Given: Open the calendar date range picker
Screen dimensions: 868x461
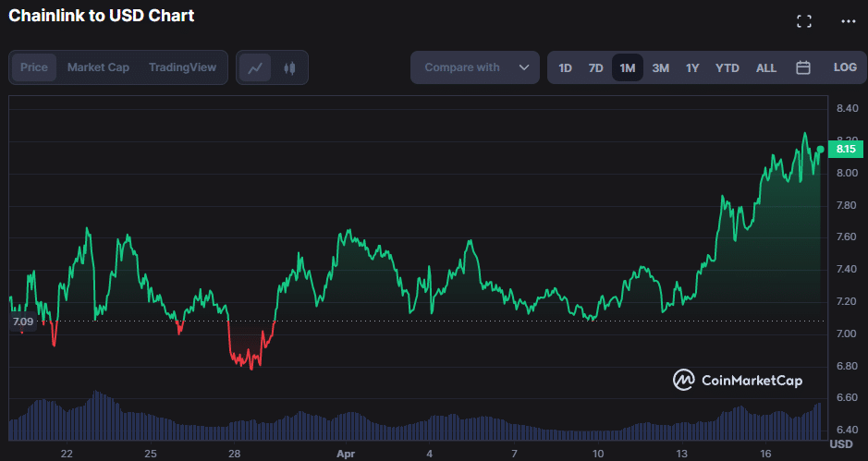Looking at the screenshot, I should (x=802, y=67).
